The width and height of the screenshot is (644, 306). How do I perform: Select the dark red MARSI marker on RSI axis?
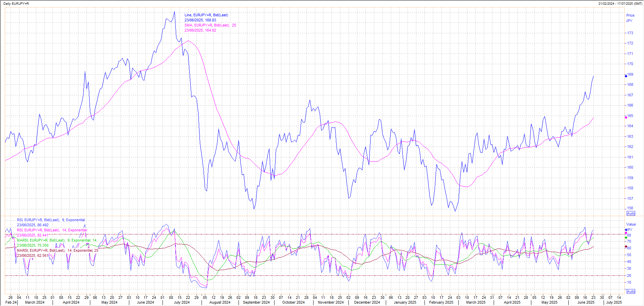click(626, 247)
